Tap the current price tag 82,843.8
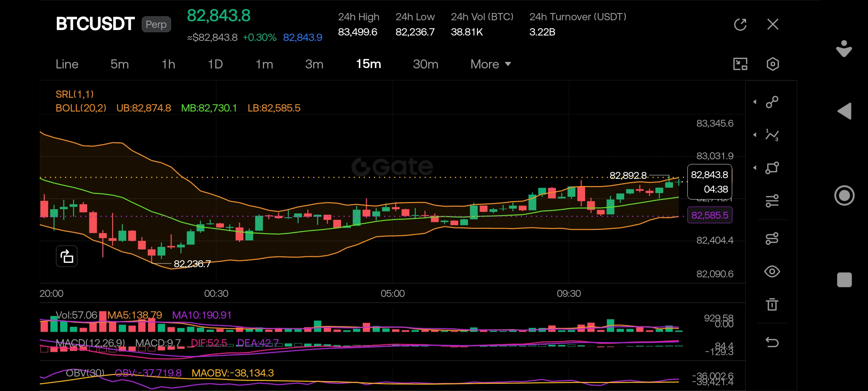868x391 pixels. pyautogui.click(x=710, y=182)
